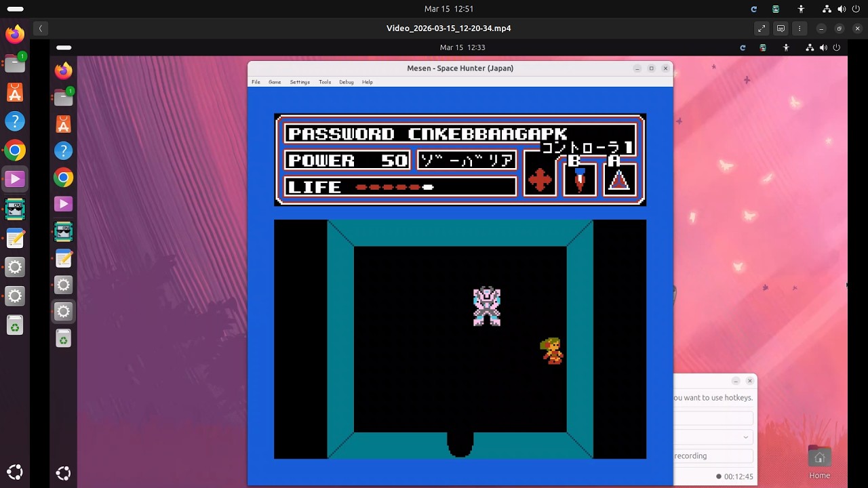
Task: Enter fullscreen in the video player
Action: point(762,28)
